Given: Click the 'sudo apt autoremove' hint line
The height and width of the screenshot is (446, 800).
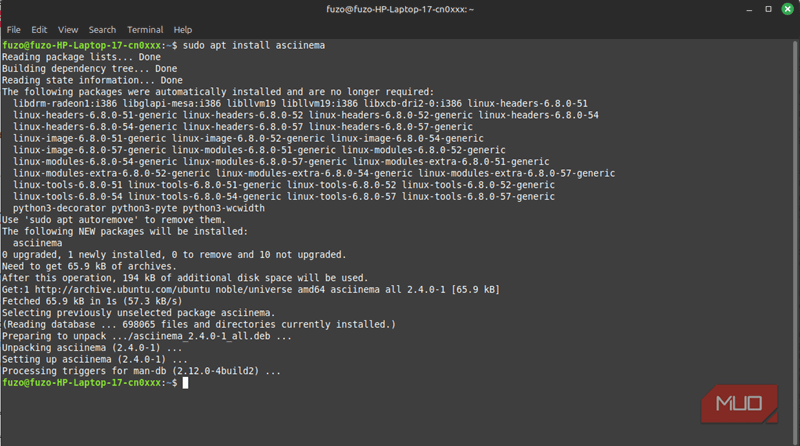Looking at the screenshot, I should 113,219.
